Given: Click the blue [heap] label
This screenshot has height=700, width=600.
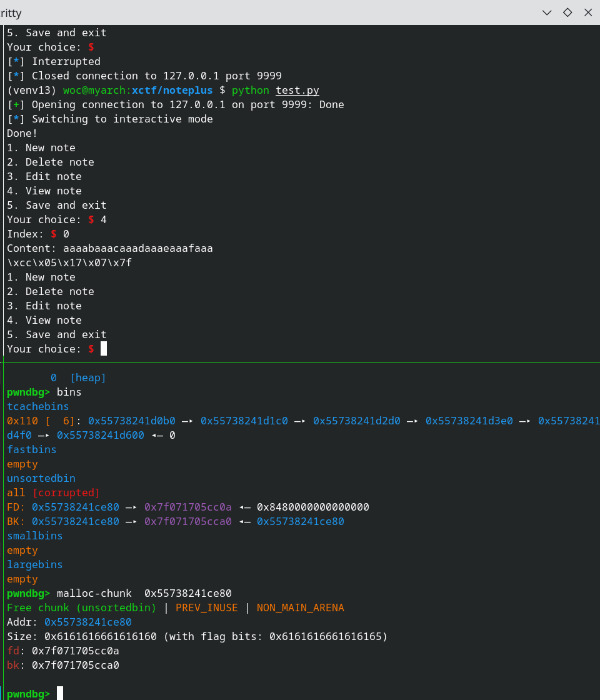Looking at the screenshot, I should point(87,377).
